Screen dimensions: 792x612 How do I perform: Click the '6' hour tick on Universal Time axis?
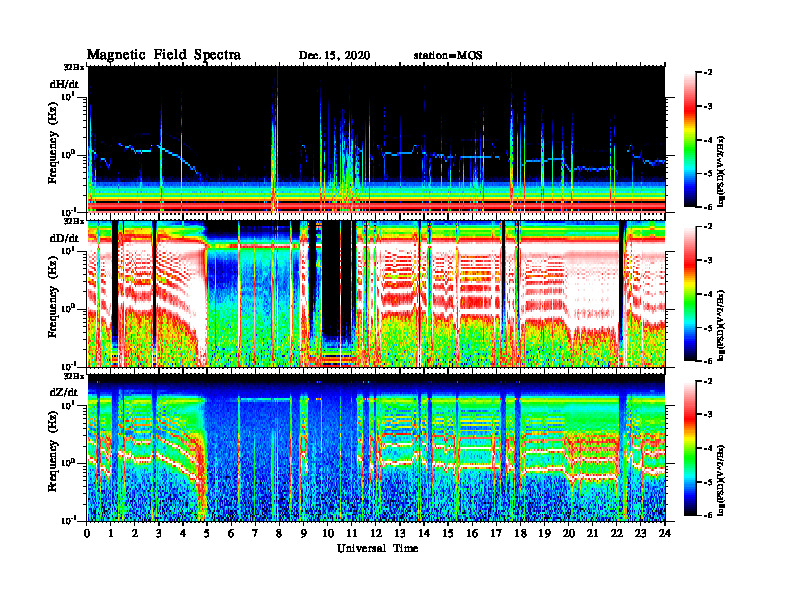[231, 534]
